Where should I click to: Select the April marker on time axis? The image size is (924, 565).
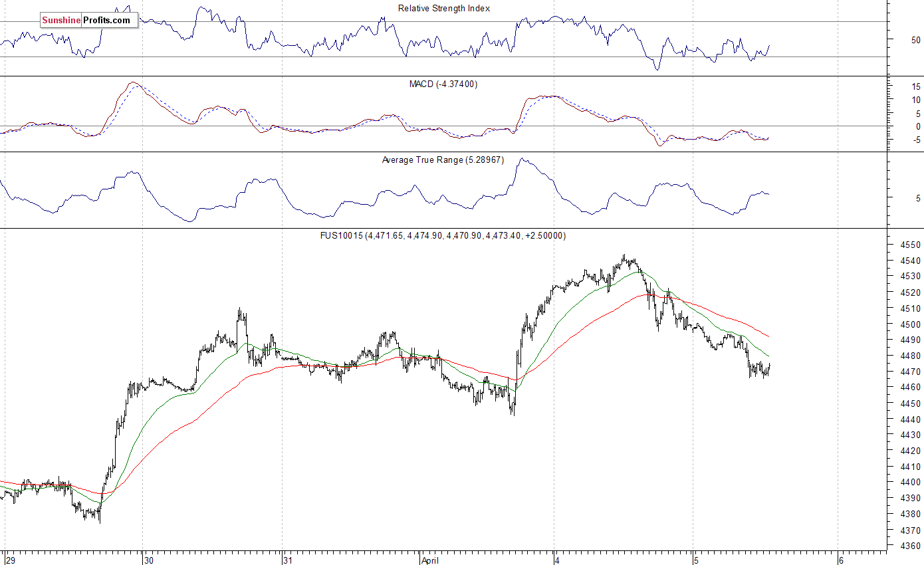pos(431,560)
